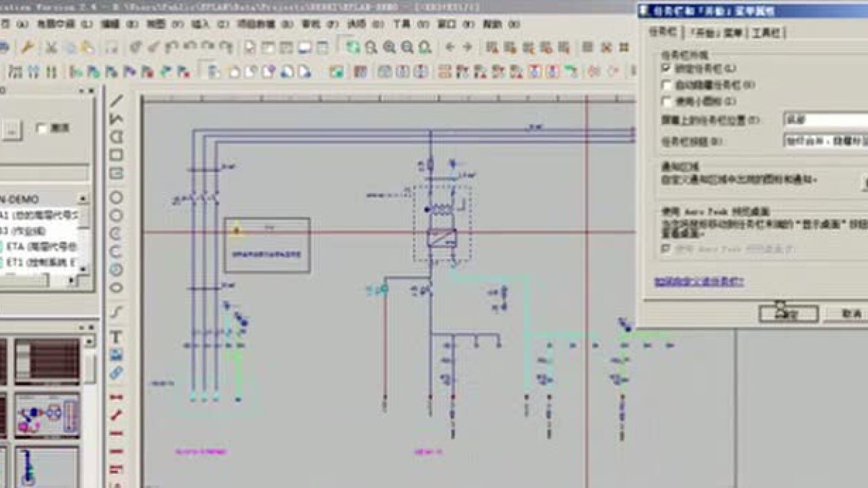
Task: Open the taskbar position dropdown
Action: click(x=814, y=120)
